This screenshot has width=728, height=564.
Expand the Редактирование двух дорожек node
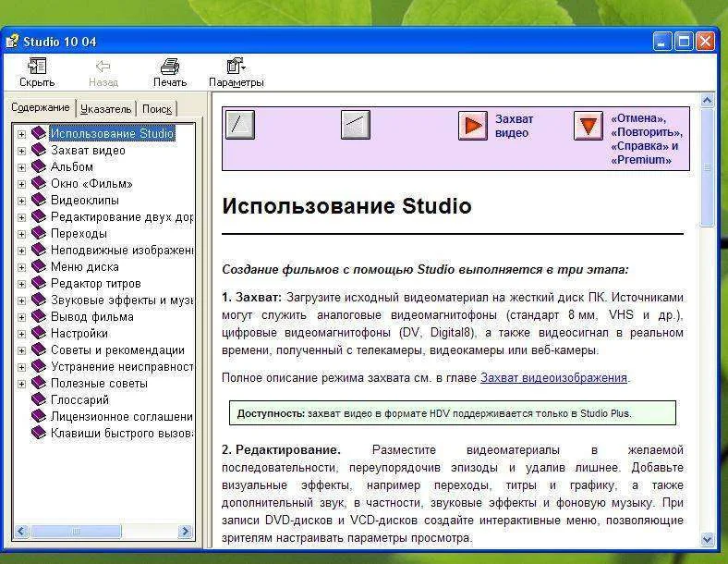21,217
